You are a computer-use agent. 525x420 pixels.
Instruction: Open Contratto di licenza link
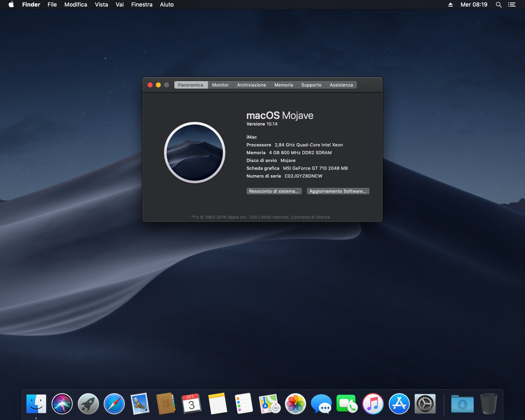[310, 217]
